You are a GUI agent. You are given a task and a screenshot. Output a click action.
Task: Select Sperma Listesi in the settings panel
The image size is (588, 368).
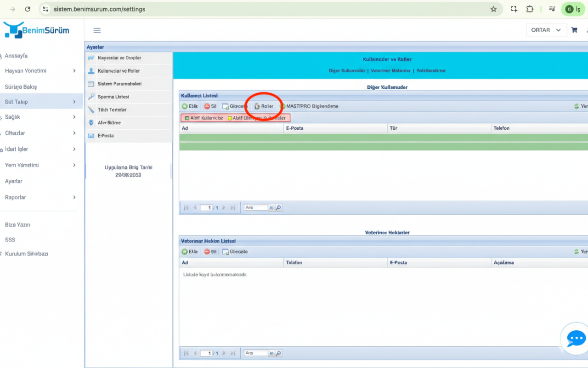pos(113,97)
